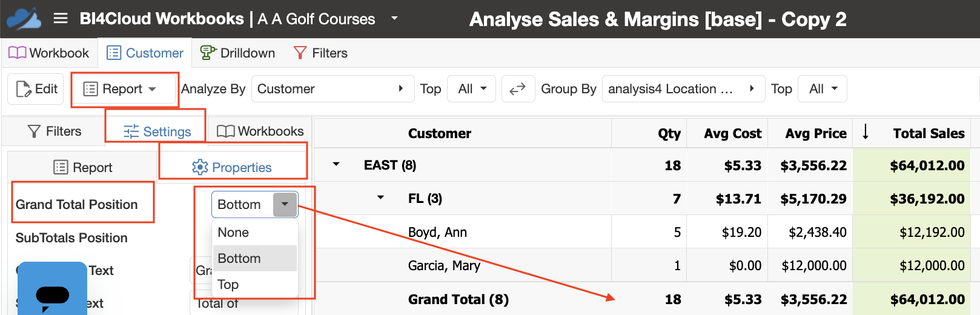This screenshot has height=315, width=980.
Task: Open the Group By analysis4 Location selector
Action: pos(683,89)
